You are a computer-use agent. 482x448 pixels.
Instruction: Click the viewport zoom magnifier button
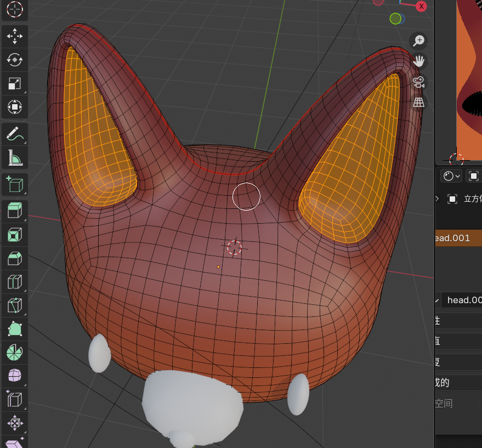pos(419,41)
